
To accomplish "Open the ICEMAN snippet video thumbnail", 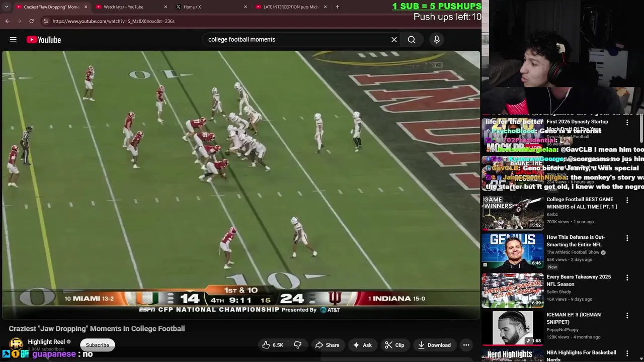I will pos(512,328).
